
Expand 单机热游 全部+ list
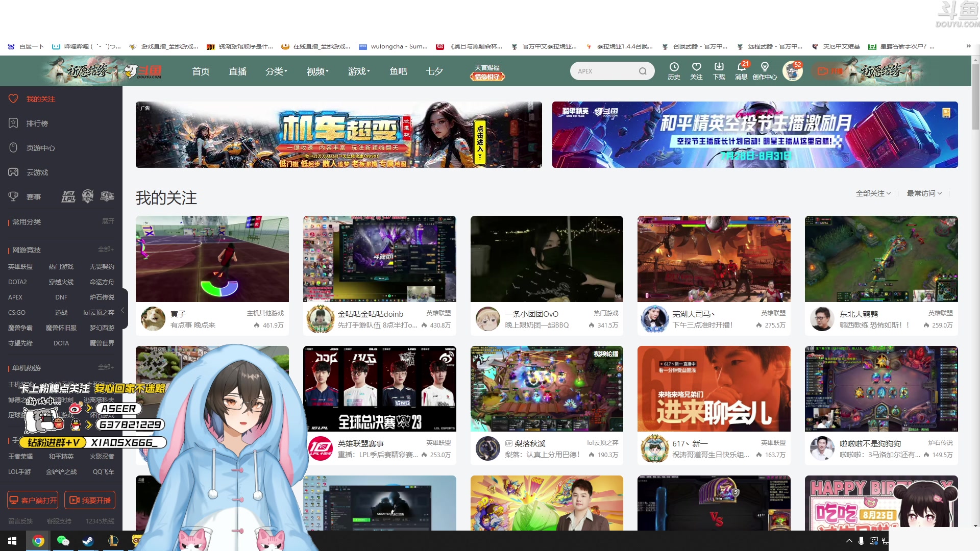(106, 367)
